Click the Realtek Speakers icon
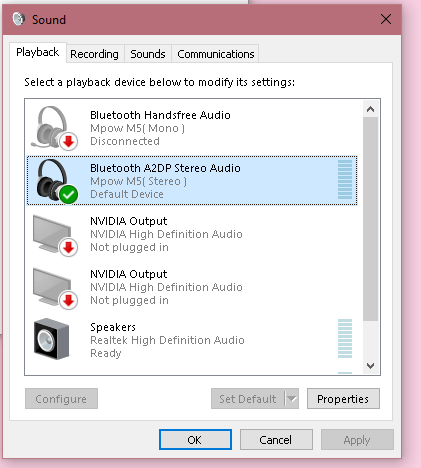 [52, 339]
